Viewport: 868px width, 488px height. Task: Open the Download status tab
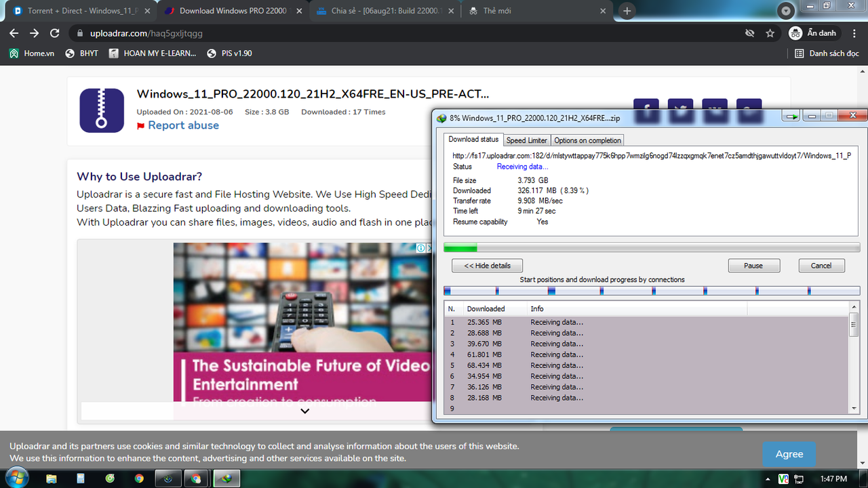click(473, 140)
